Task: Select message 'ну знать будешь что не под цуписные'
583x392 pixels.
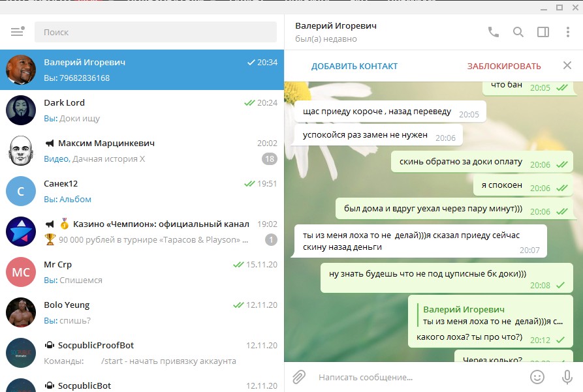Action: pos(447,278)
